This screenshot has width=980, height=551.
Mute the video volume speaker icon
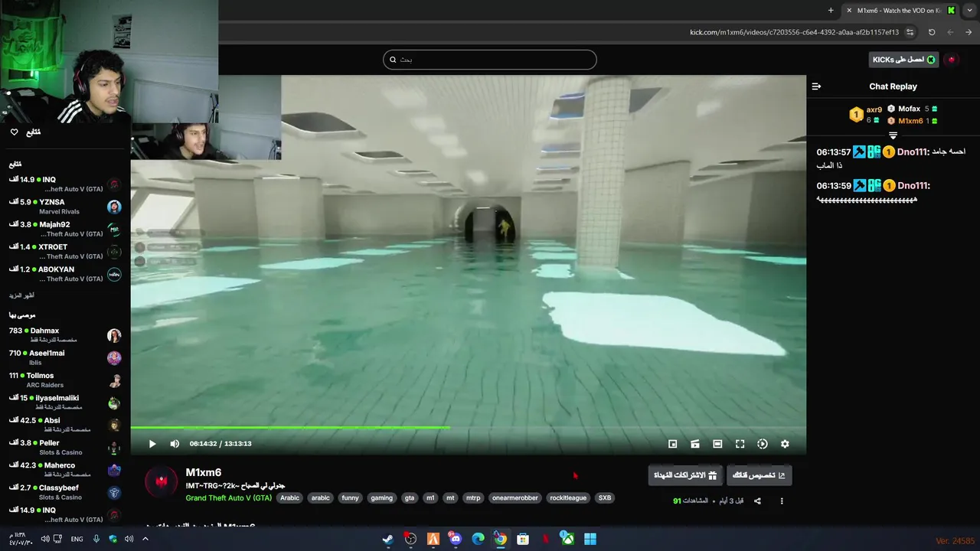[x=175, y=444]
